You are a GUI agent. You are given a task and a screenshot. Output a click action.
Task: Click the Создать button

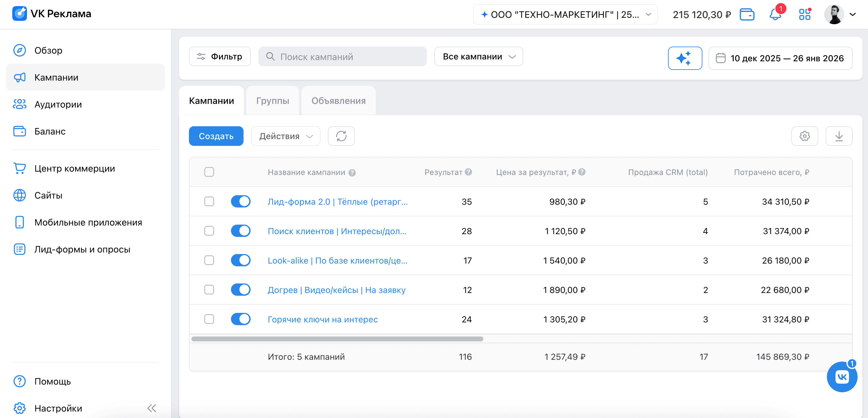click(216, 136)
